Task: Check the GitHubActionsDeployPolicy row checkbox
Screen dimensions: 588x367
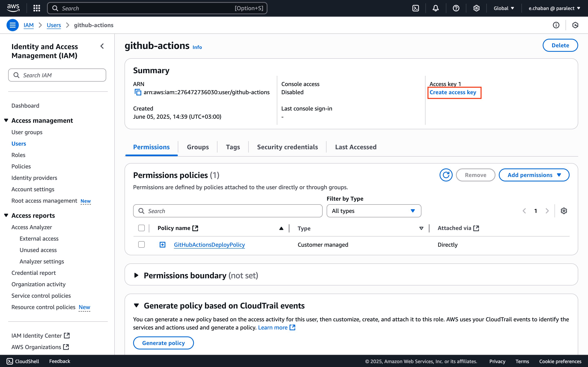Action: coord(141,244)
